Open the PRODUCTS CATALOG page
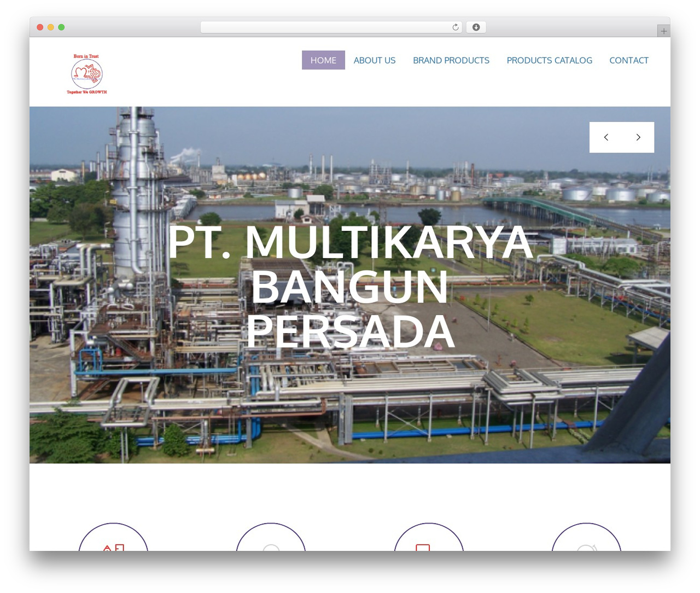700x593 pixels. coord(549,60)
